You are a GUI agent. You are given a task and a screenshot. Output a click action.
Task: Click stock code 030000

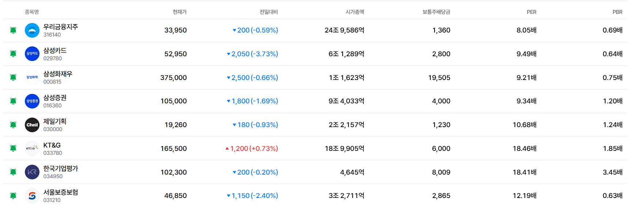53,129
